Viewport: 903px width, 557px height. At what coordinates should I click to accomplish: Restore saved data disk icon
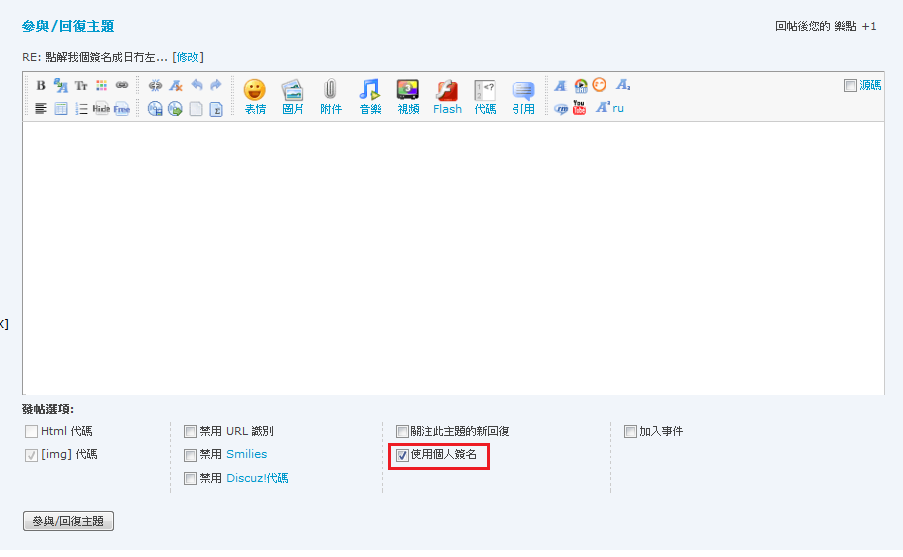point(175,108)
